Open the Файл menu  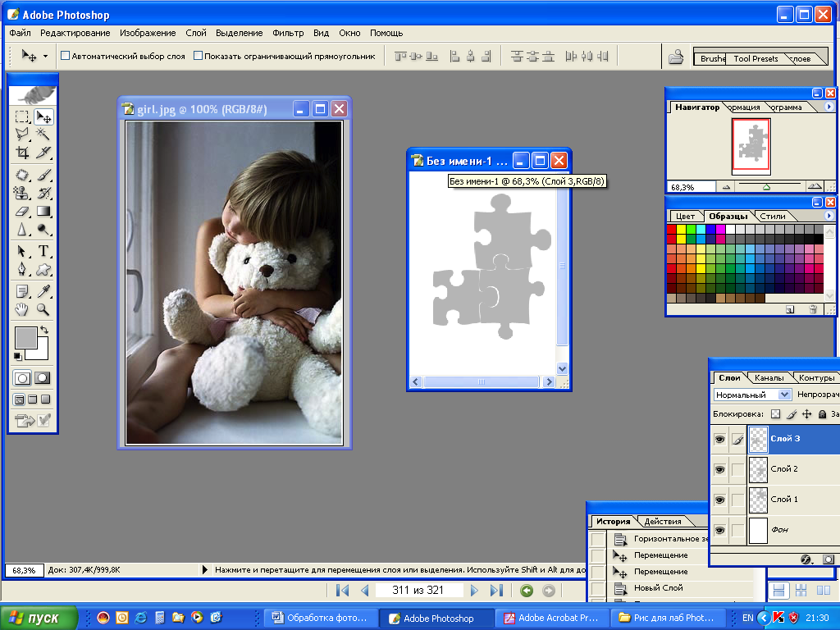(20, 33)
